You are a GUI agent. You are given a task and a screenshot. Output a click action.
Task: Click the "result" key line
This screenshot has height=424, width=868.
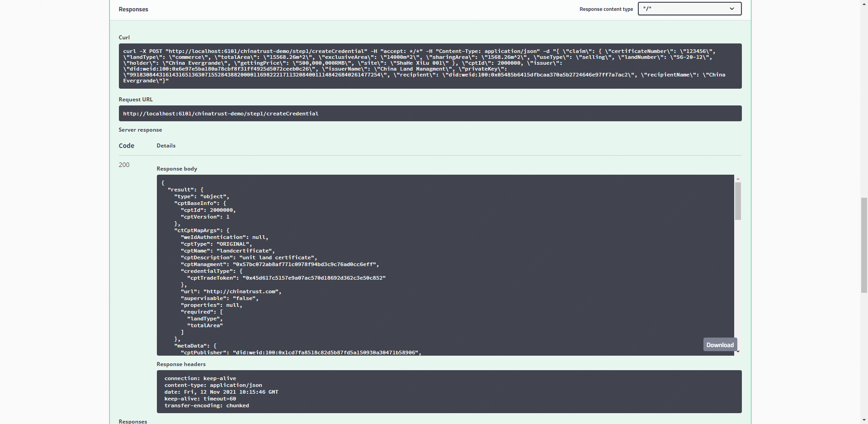pyautogui.click(x=185, y=190)
